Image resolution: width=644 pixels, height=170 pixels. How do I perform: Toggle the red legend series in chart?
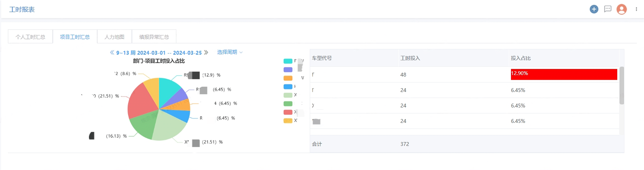288,112
